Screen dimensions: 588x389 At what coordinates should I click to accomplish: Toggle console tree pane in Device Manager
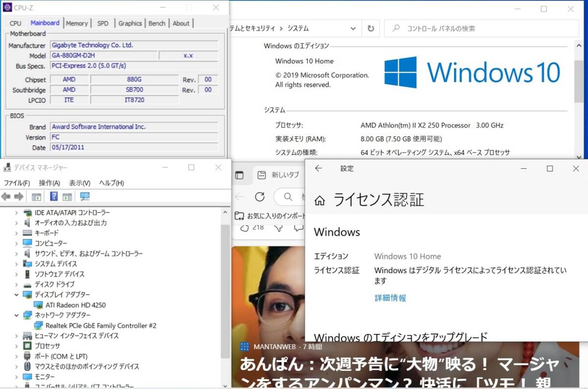(36, 197)
